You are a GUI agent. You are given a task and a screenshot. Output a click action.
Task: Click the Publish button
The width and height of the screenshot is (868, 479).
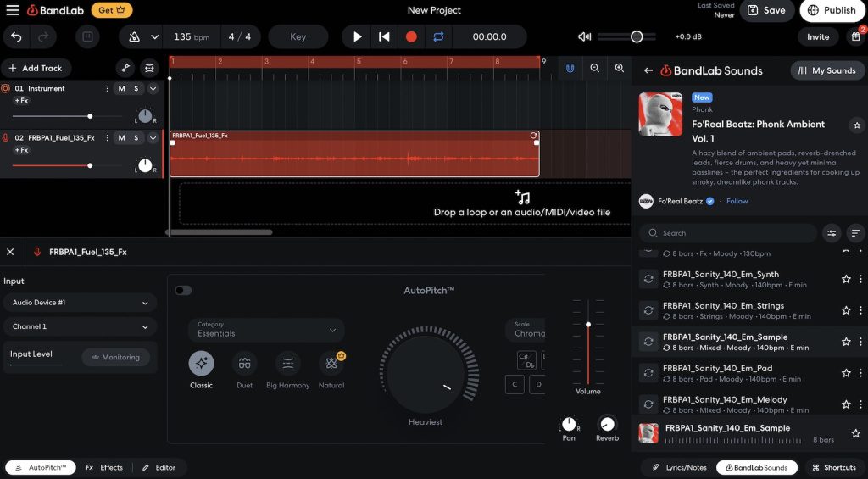pos(832,10)
